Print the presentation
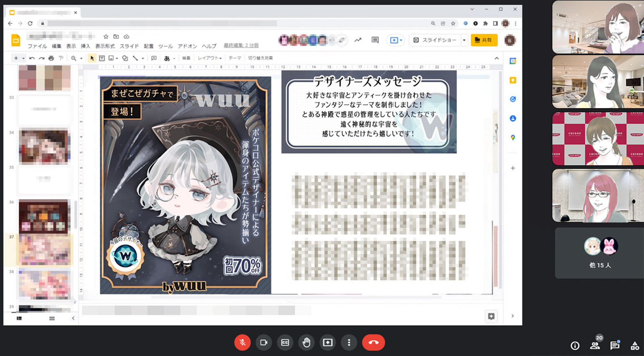Viewport: 644px width, 356px height. pos(51,58)
